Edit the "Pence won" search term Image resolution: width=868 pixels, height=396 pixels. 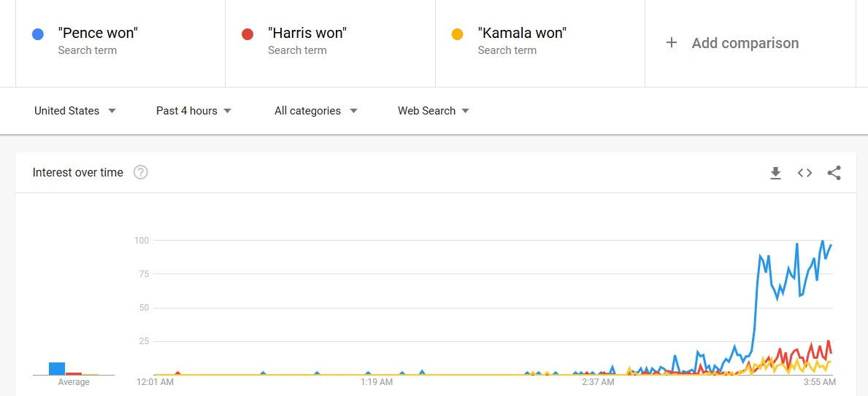pos(98,33)
